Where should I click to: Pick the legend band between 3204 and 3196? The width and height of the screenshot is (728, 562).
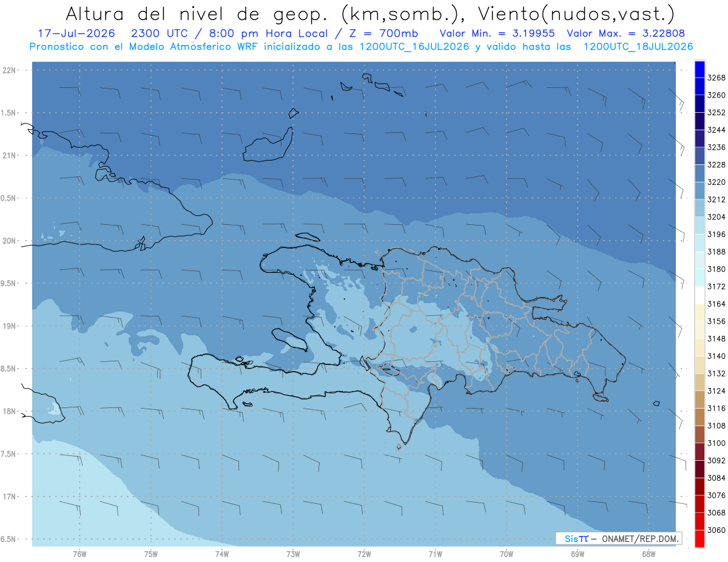click(x=699, y=226)
